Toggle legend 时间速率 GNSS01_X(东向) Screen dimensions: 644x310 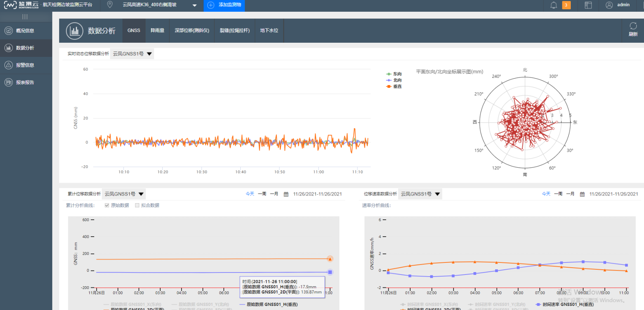point(429,304)
